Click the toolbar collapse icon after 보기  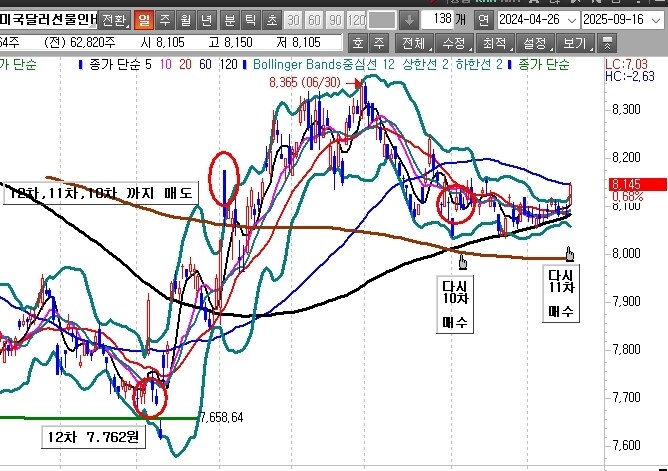pos(607,43)
